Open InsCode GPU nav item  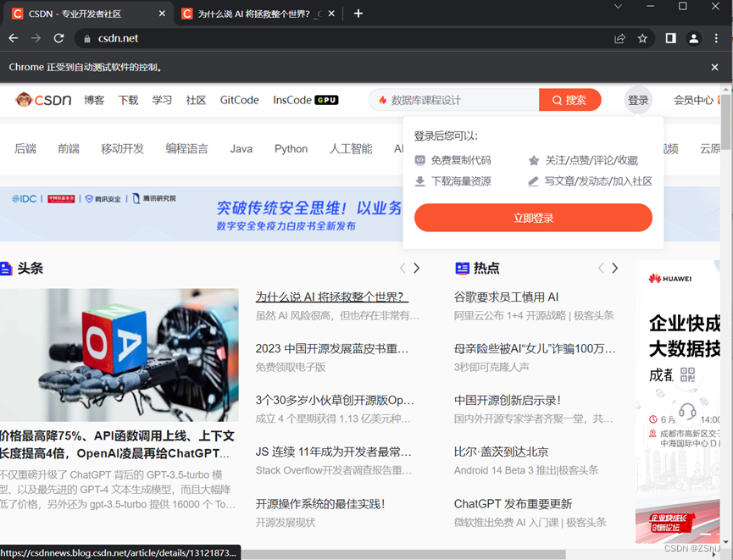305,100
